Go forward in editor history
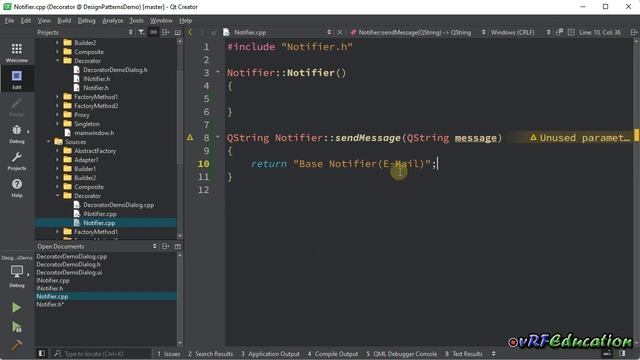This screenshot has height=360, width=640. click(201, 32)
